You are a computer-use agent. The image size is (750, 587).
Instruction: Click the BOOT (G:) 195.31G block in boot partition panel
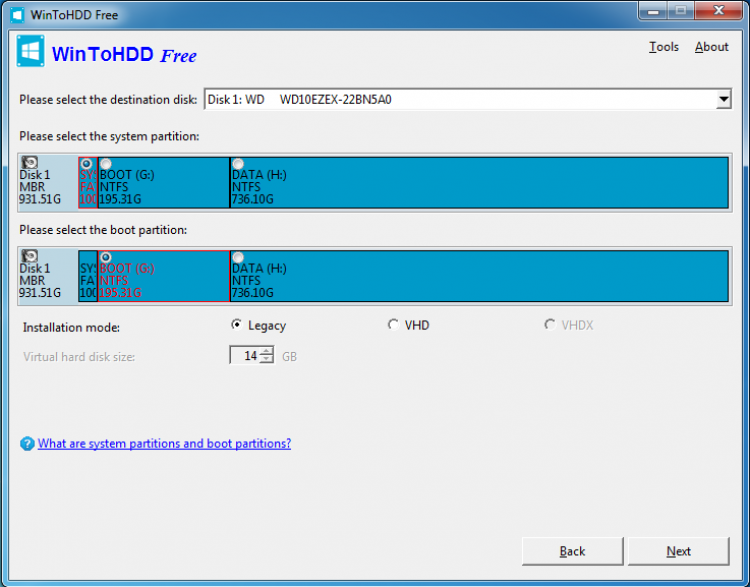[x=164, y=277]
